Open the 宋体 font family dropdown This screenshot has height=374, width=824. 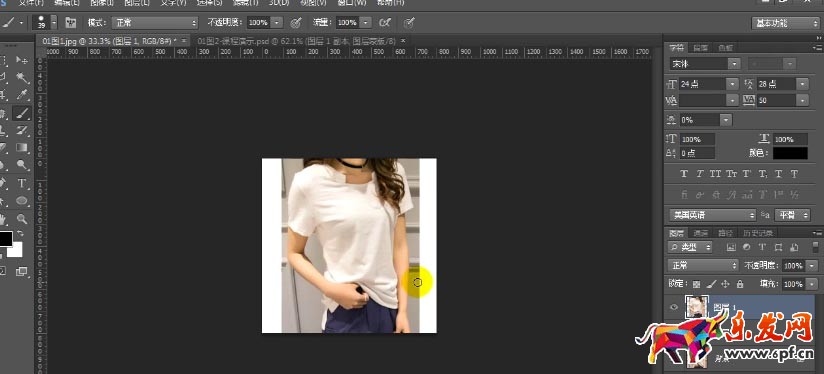point(705,64)
